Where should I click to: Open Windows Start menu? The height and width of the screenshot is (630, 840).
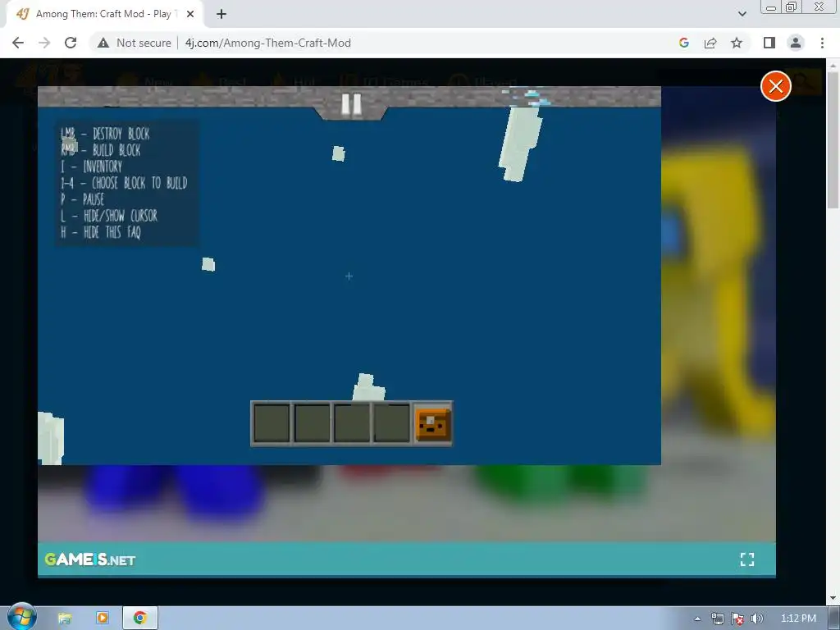(21, 618)
